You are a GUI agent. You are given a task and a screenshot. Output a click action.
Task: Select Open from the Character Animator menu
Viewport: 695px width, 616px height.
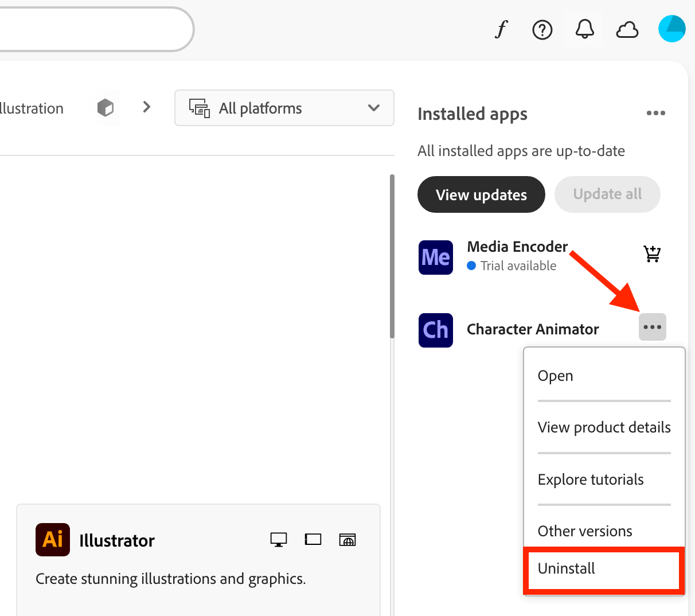tap(555, 376)
